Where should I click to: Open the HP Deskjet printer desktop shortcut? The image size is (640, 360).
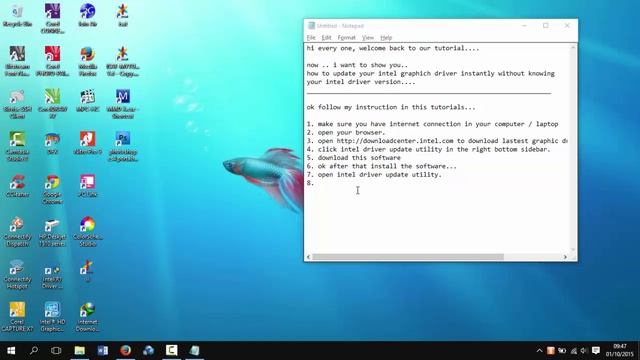(x=52, y=231)
